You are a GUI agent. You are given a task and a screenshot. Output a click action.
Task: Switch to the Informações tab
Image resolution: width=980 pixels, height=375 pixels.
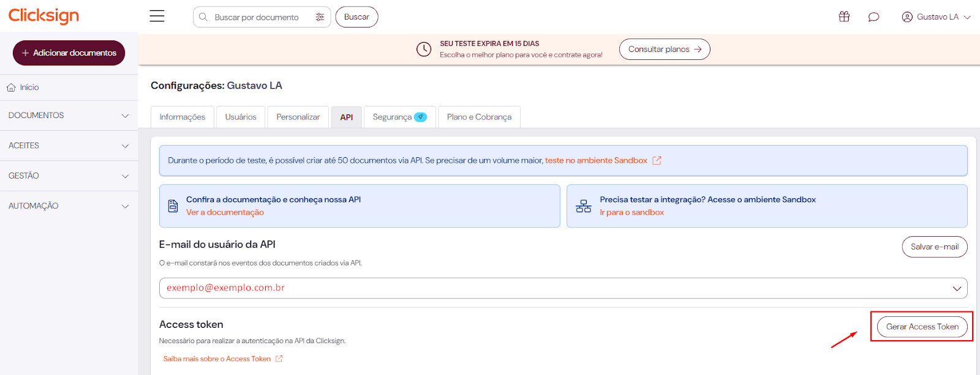(183, 117)
